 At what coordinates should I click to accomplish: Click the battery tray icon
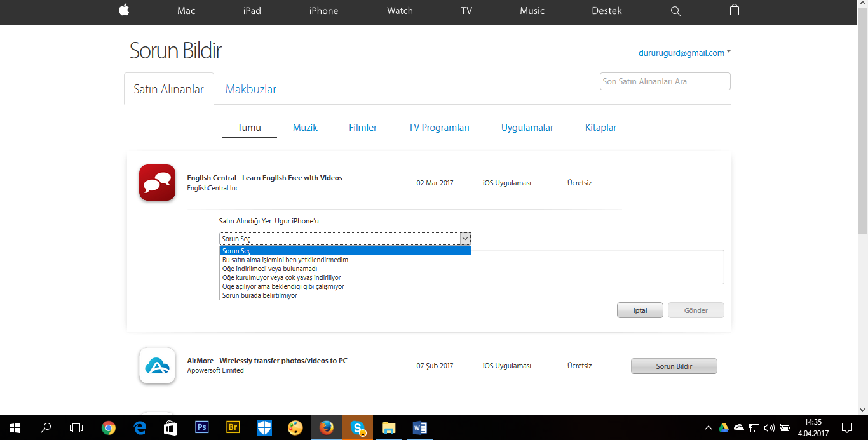tap(785, 428)
